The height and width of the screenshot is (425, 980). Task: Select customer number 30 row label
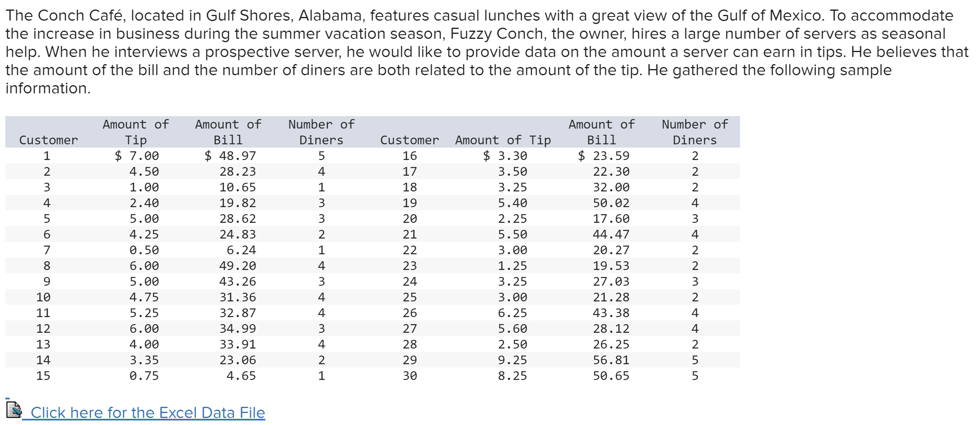pos(410,376)
